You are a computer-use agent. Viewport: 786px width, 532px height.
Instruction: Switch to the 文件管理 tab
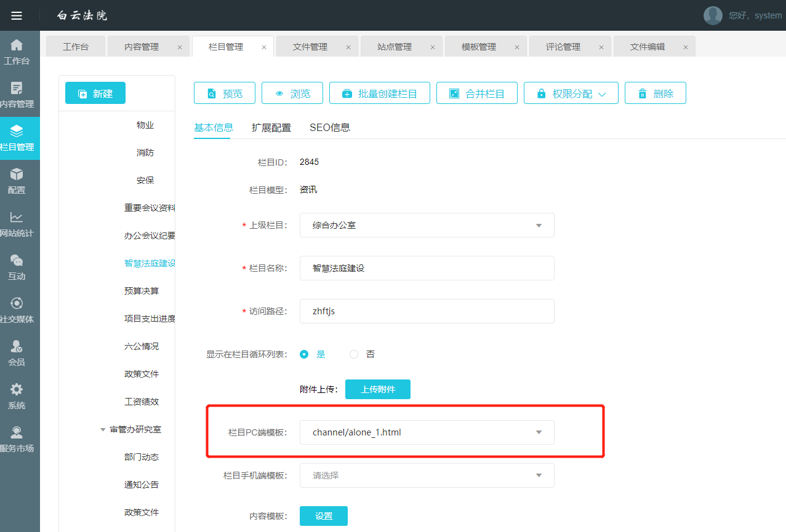[x=310, y=47]
